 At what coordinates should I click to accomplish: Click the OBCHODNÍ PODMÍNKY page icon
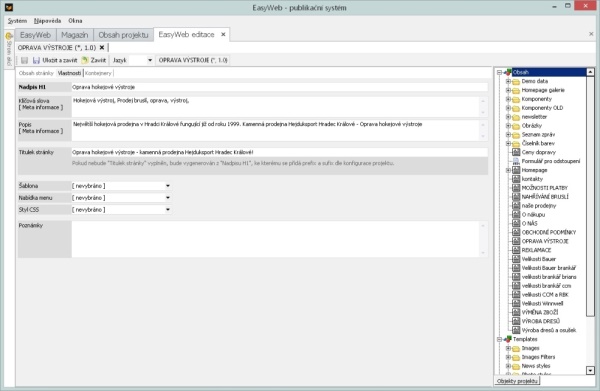(x=516, y=232)
